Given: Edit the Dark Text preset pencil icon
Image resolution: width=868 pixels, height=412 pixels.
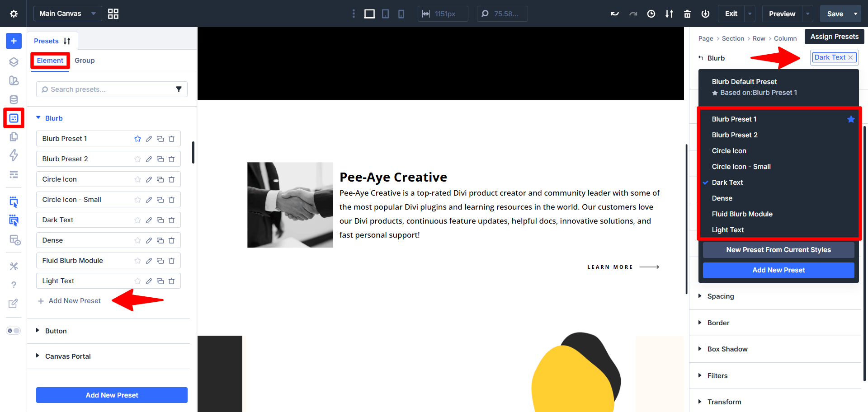Looking at the screenshot, I should coord(149,220).
